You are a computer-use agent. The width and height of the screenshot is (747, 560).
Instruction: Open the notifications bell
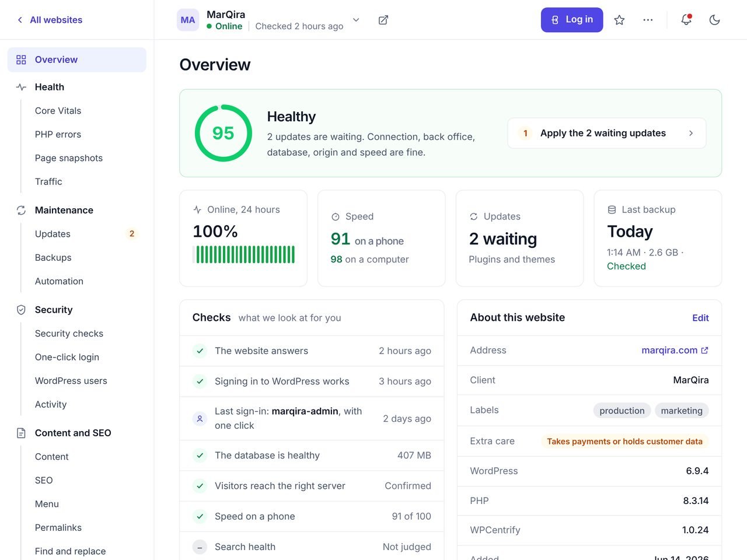pos(686,20)
